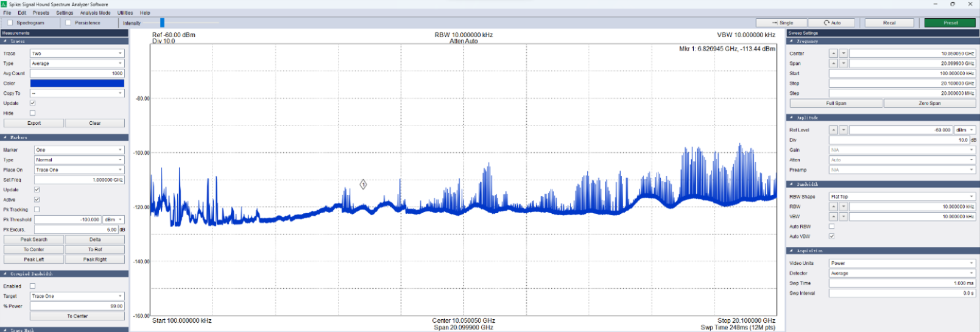The width and height of the screenshot is (980, 332).
Task: Step Ref Level up with arrow
Action: pos(833,130)
